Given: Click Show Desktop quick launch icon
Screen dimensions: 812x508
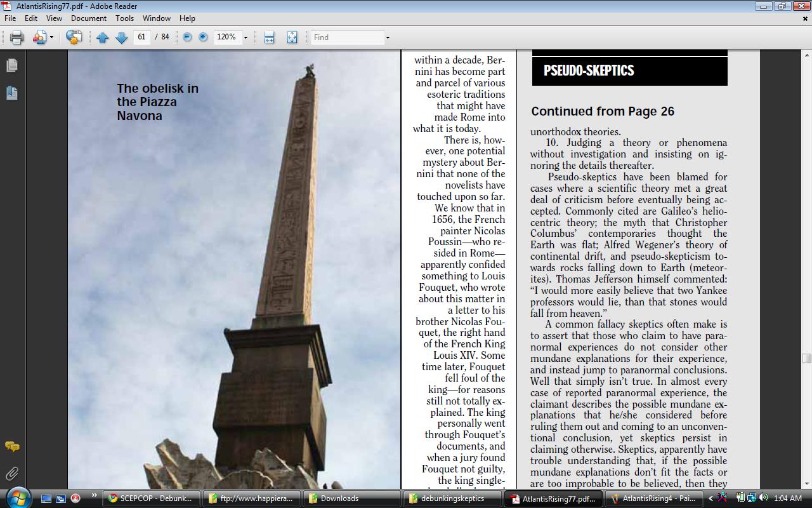Looking at the screenshot, I should (x=46, y=498).
